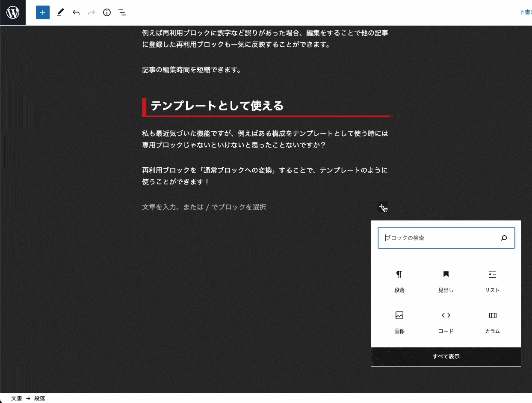The image size is (532, 403).
Task: Insert a 段落 paragraph block
Action: (399, 281)
